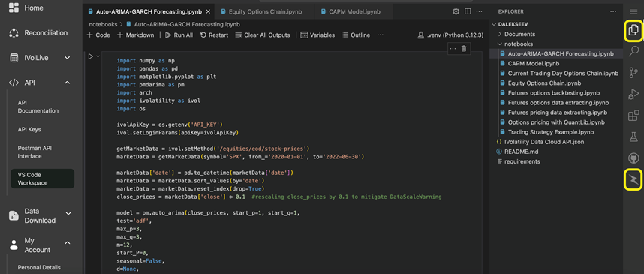
Task: Open Postman API Interface menu item
Action: (35, 152)
